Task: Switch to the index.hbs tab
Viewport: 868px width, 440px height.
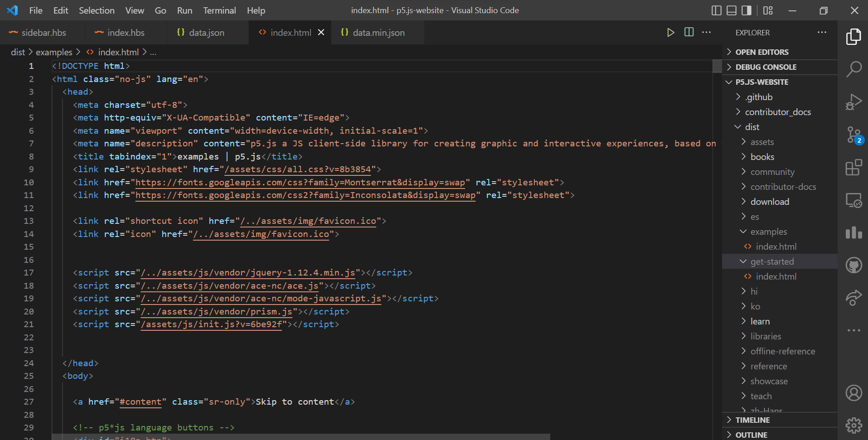Action: [x=126, y=33]
